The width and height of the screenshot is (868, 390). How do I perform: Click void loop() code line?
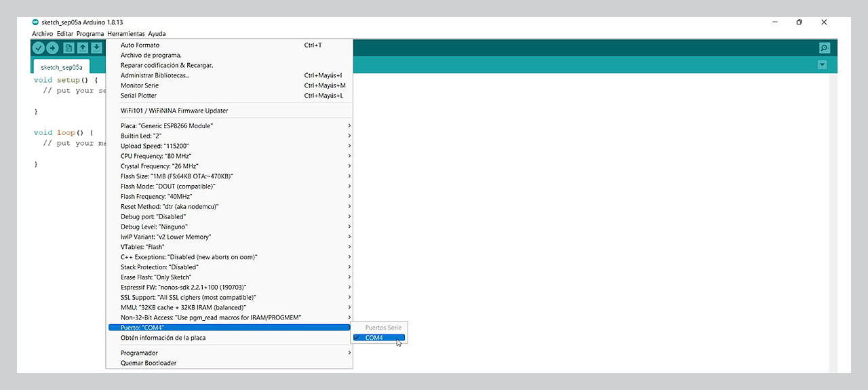click(63, 132)
